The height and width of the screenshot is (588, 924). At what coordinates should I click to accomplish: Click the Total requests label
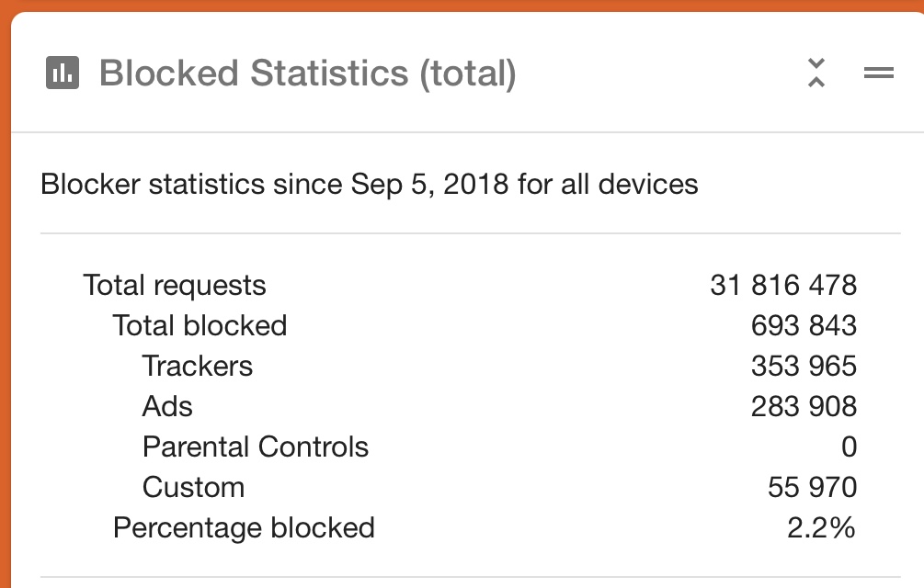click(x=175, y=286)
